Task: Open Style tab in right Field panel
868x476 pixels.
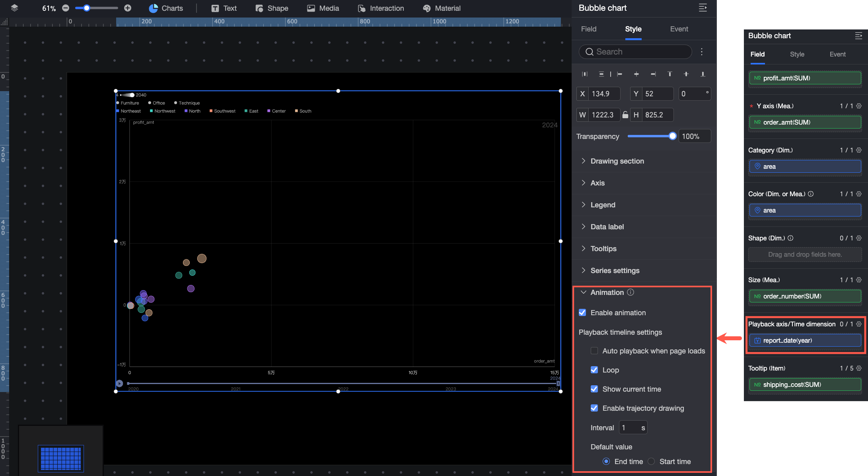Action: click(x=797, y=55)
